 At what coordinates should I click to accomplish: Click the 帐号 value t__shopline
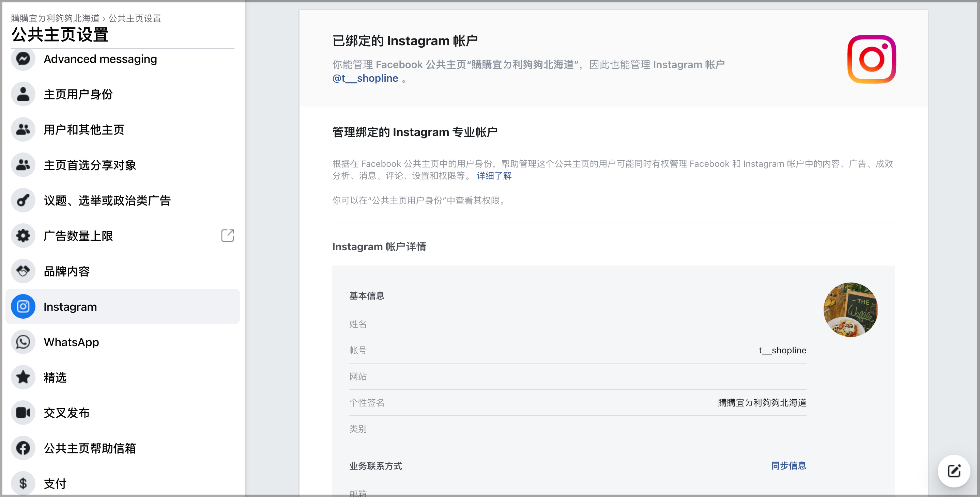point(782,350)
